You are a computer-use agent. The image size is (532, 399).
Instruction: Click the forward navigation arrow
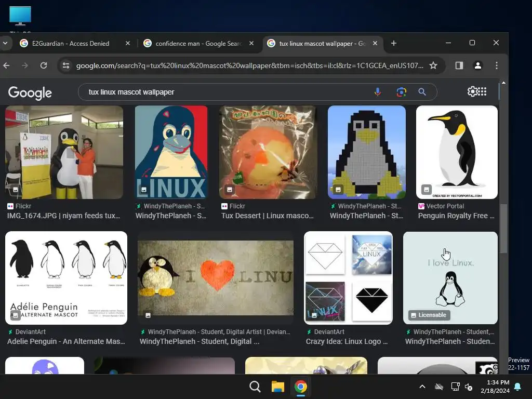click(25, 65)
